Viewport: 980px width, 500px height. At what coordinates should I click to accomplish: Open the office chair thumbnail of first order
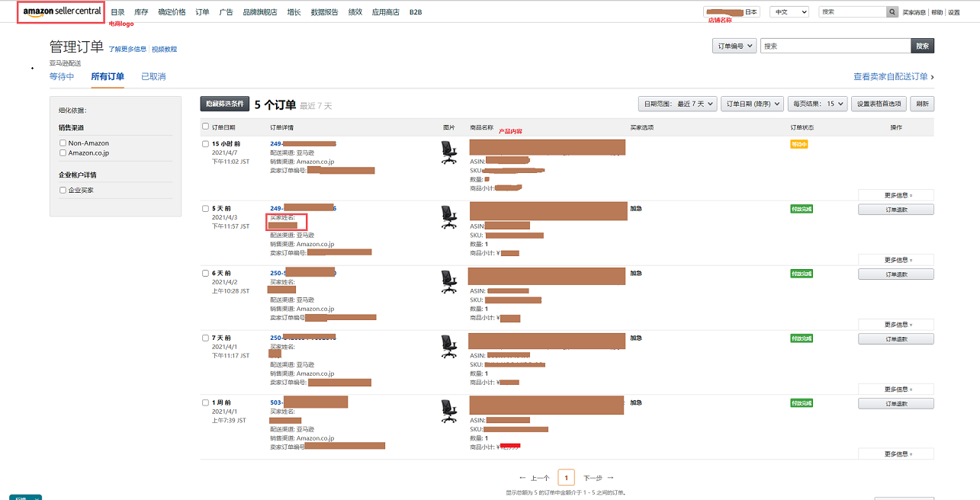pyautogui.click(x=448, y=152)
